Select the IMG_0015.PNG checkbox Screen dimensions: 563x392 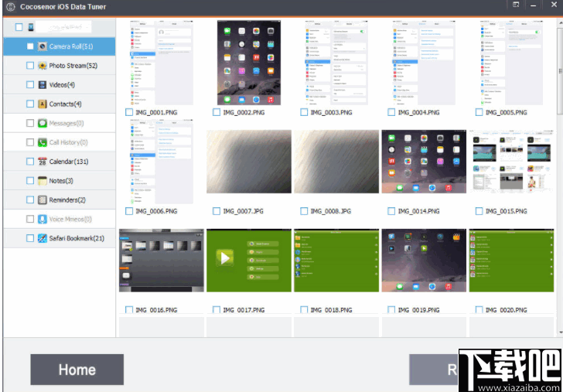[x=479, y=211]
